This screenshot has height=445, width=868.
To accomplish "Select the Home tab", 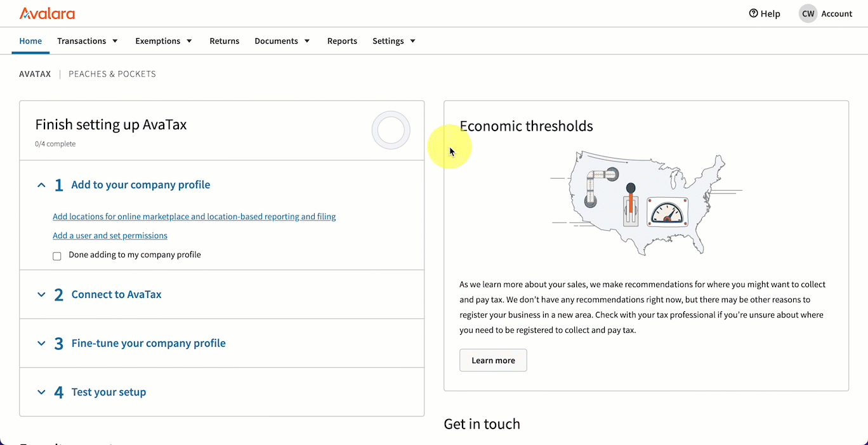I will click(x=30, y=41).
